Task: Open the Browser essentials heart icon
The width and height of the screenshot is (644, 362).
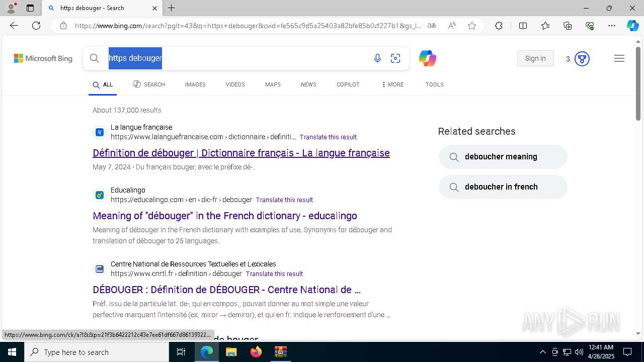Action: coord(590,26)
